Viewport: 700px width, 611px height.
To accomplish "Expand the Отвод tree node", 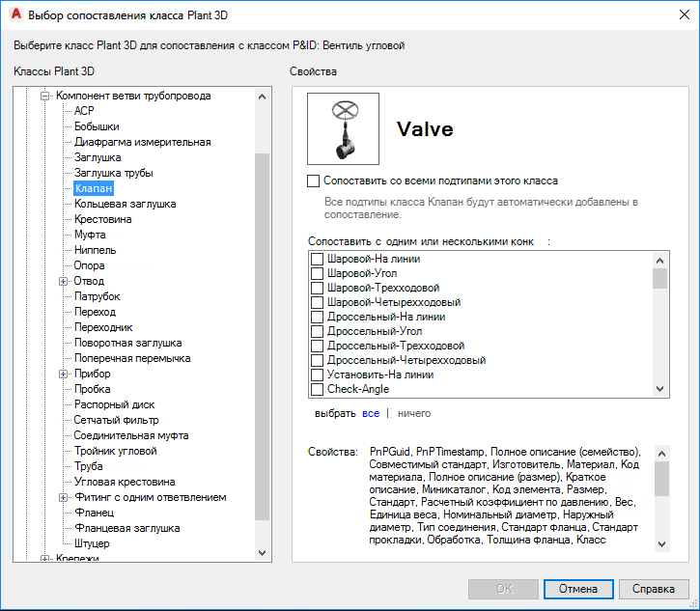I will coord(63,281).
